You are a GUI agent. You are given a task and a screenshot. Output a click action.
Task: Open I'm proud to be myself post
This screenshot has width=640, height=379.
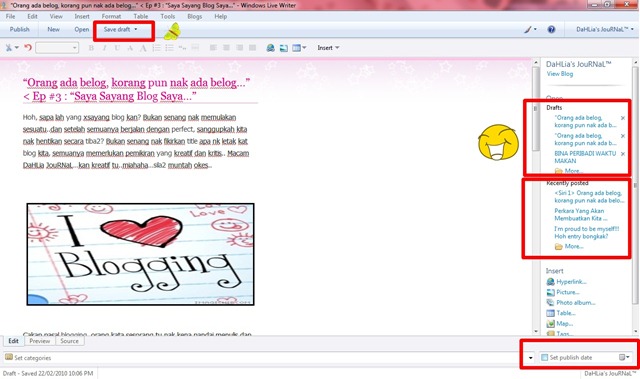point(587,233)
